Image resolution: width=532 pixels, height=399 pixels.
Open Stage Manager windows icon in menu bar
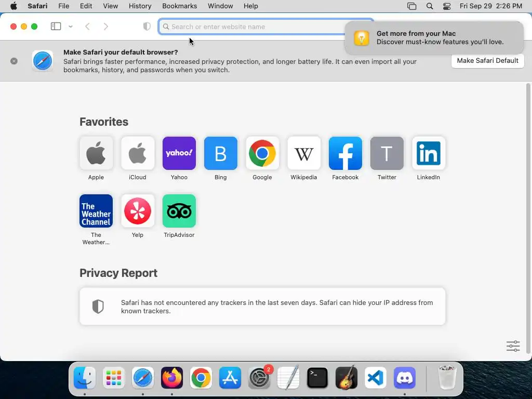pos(411,6)
